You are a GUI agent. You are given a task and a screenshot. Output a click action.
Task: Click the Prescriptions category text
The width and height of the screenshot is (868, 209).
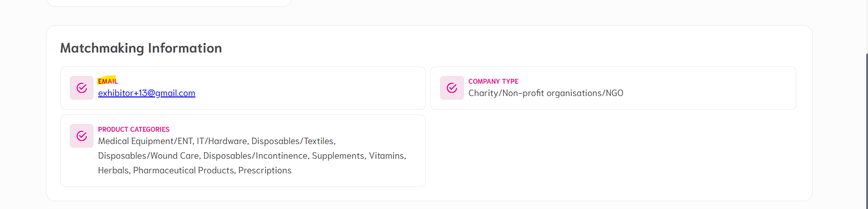265,171
